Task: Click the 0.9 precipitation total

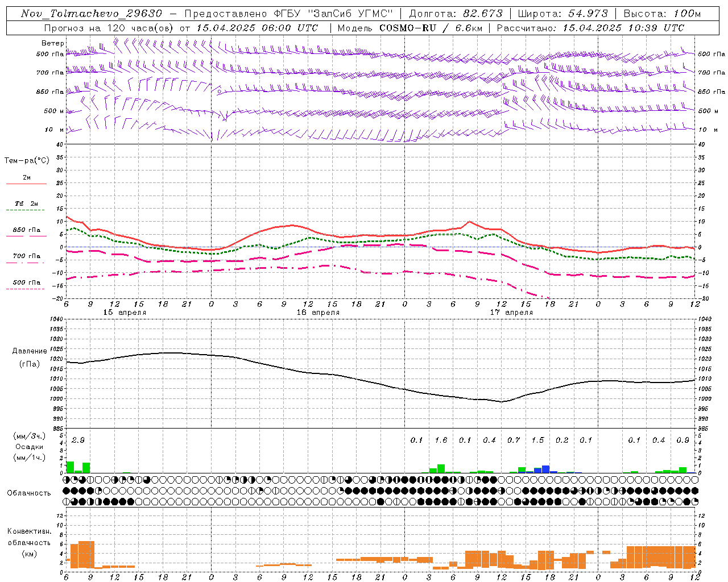Action: tap(683, 440)
